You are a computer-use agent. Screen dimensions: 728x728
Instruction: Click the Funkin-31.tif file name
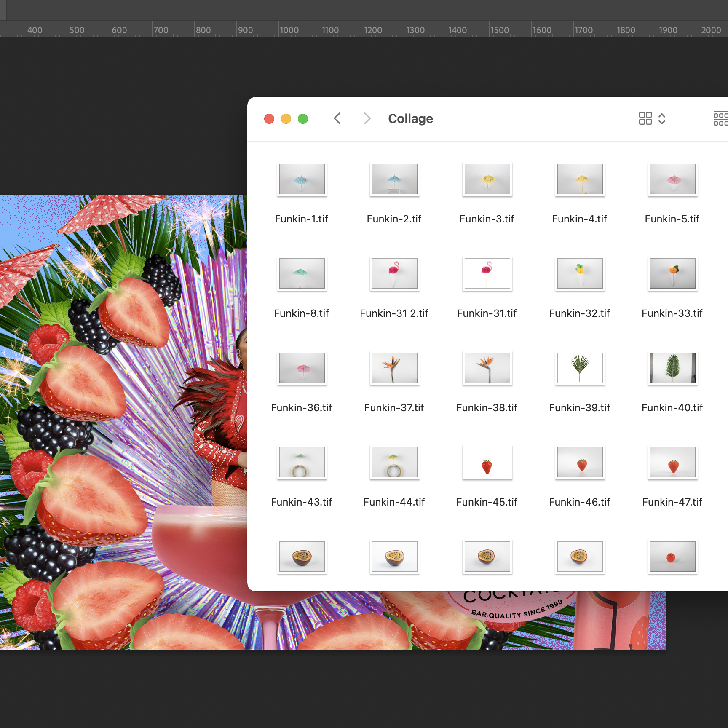[487, 313]
